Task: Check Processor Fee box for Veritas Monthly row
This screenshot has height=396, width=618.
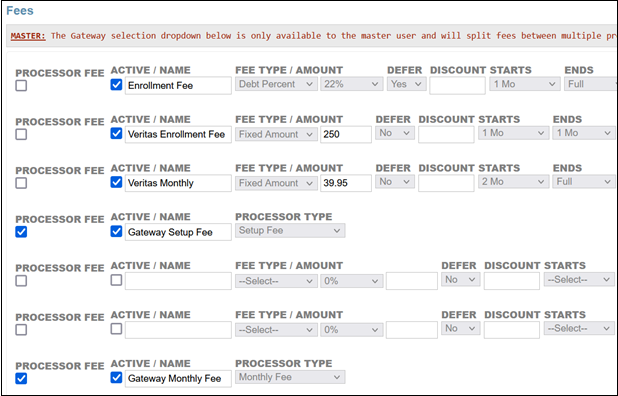Action: coord(21,183)
